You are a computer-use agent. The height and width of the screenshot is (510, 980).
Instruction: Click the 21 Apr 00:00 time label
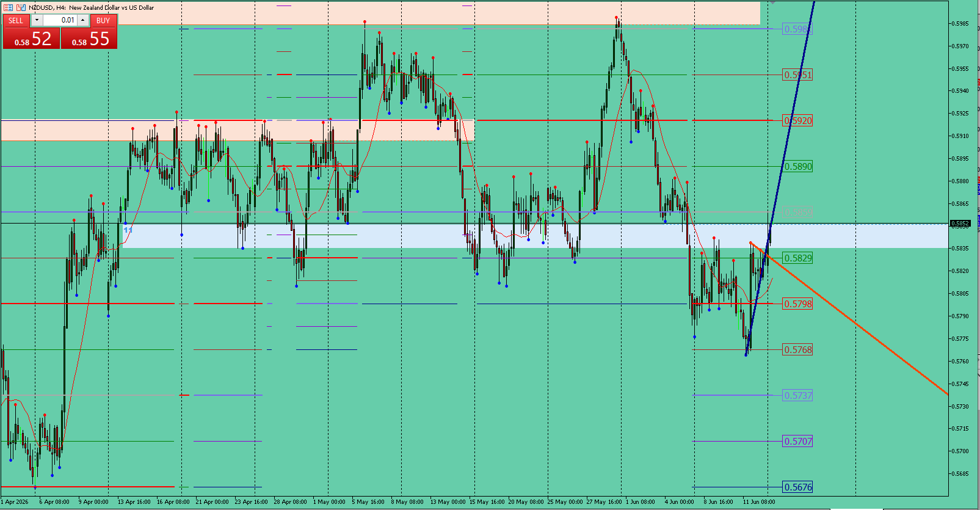coord(212,502)
